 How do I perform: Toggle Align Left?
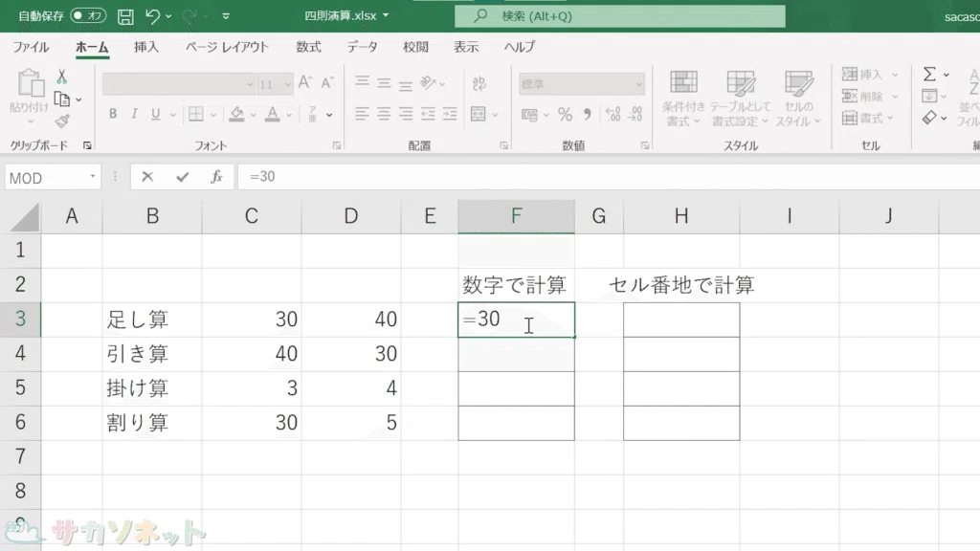(362, 114)
